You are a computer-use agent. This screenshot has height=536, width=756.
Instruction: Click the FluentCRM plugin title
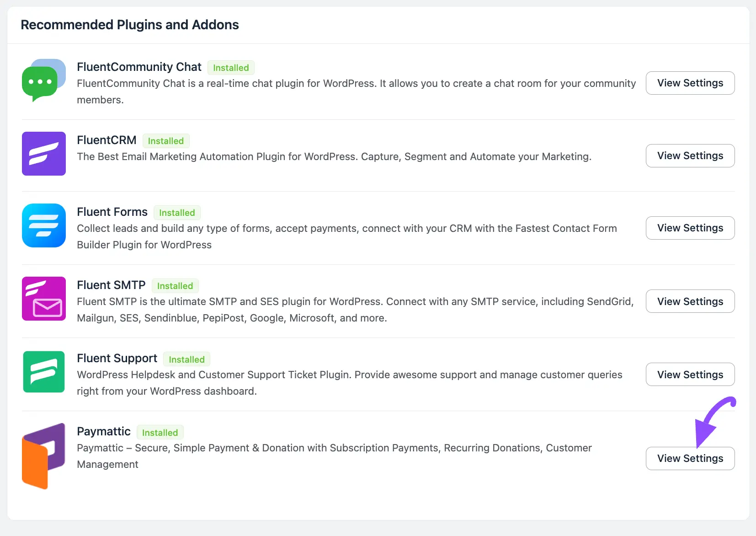click(106, 140)
